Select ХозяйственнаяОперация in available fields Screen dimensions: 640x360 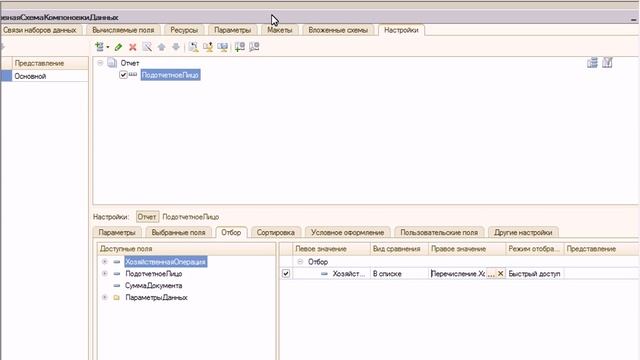click(166, 262)
